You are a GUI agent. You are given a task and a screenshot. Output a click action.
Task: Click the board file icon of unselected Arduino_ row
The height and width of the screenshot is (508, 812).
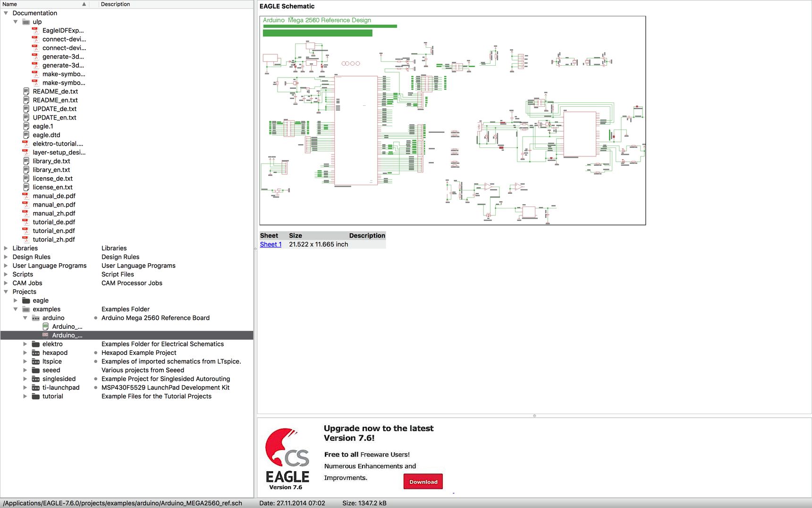(45, 327)
